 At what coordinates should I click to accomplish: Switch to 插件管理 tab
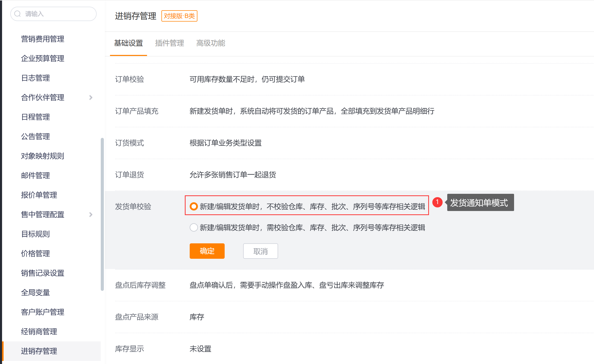point(169,43)
